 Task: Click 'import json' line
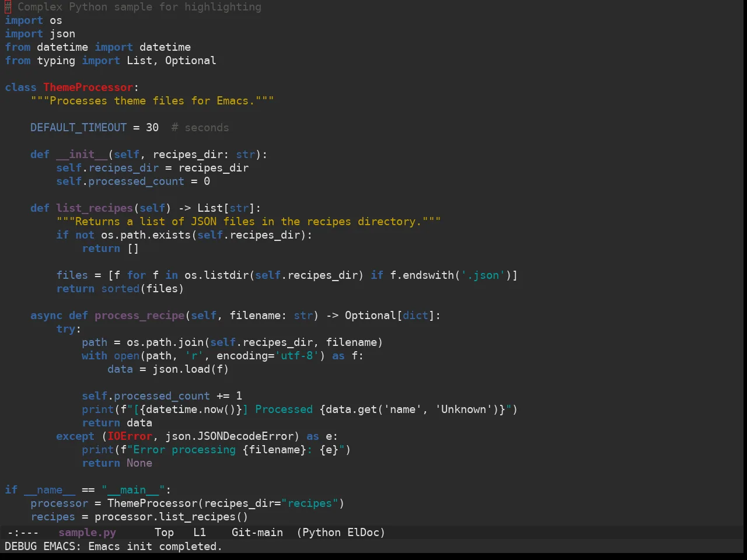pos(40,34)
